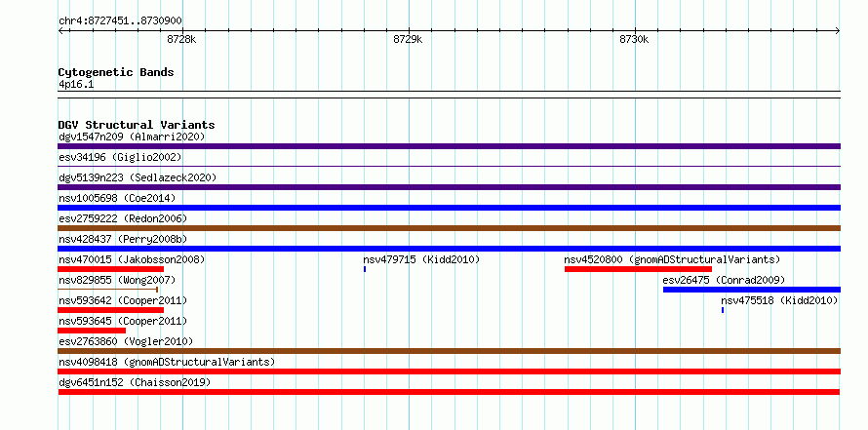
Task: Click the red dgv6451n152 (Chaisson2019) variant bar
Action: pyautogui.click(x=449, y=392)
